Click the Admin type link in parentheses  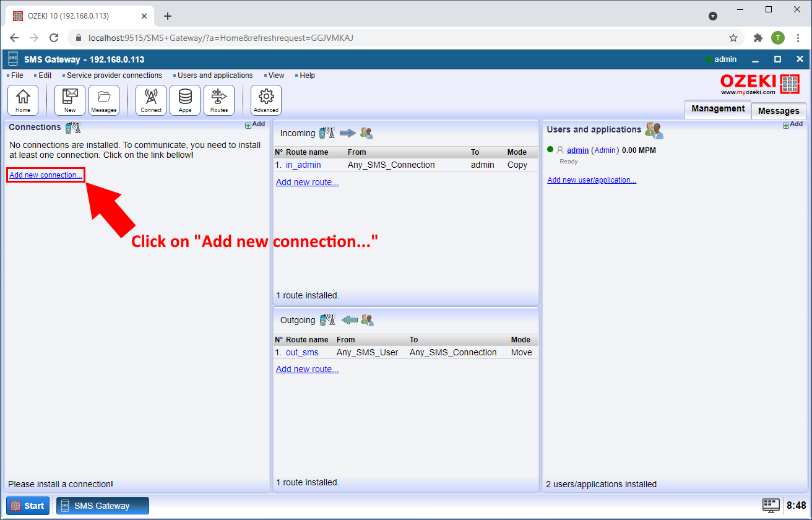605,150
